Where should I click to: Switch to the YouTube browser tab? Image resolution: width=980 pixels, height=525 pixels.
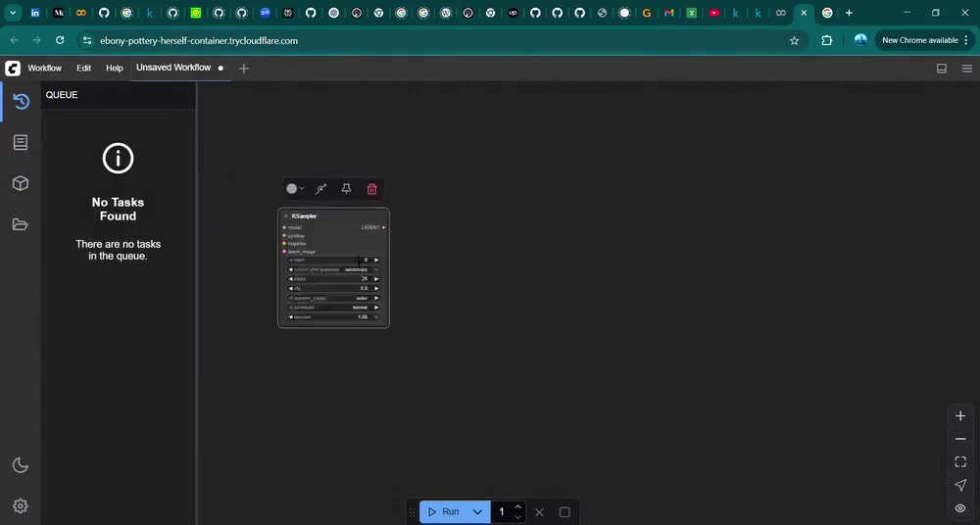click(x=713, y=13)
